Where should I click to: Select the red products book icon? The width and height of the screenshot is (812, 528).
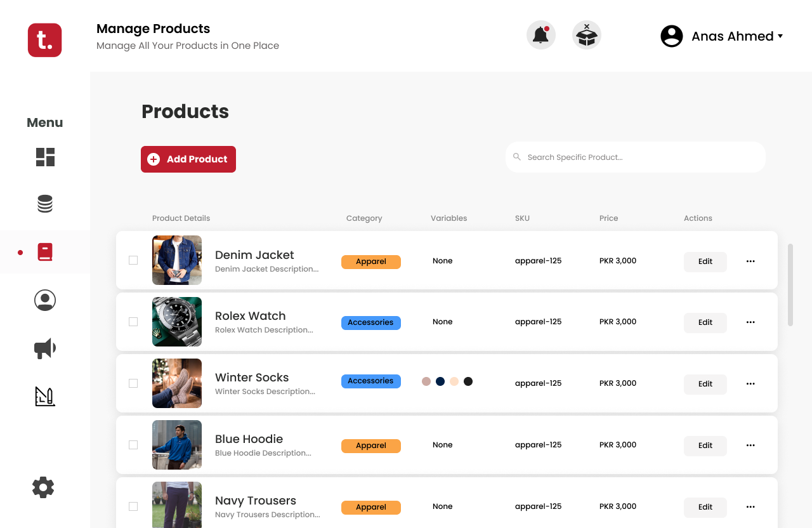click(x=45, y=252)
